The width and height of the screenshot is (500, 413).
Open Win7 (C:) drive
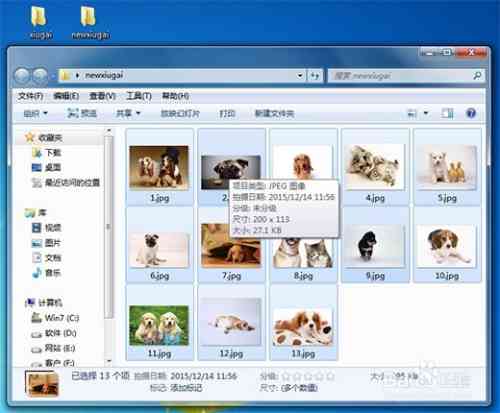point(55,318)
